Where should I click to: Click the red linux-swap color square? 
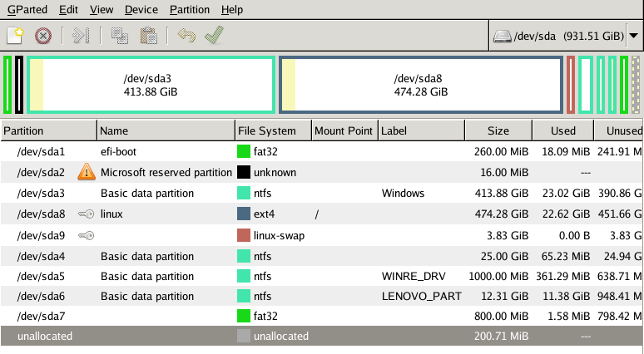(244, 235)
